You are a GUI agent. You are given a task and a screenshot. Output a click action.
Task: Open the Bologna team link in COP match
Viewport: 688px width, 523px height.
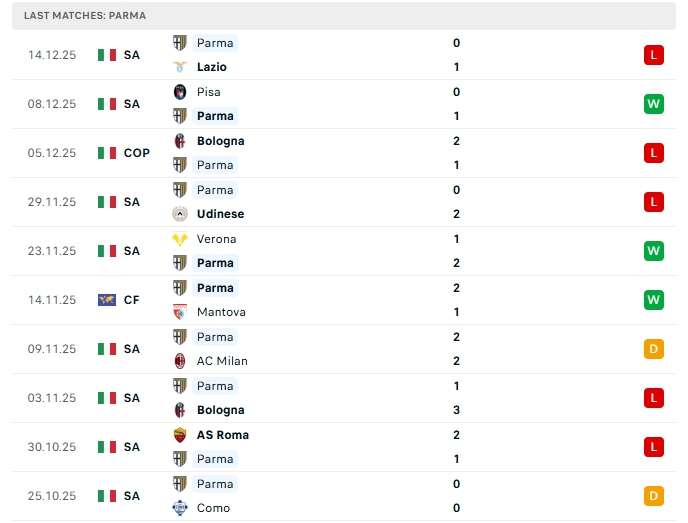click(220, 141)
